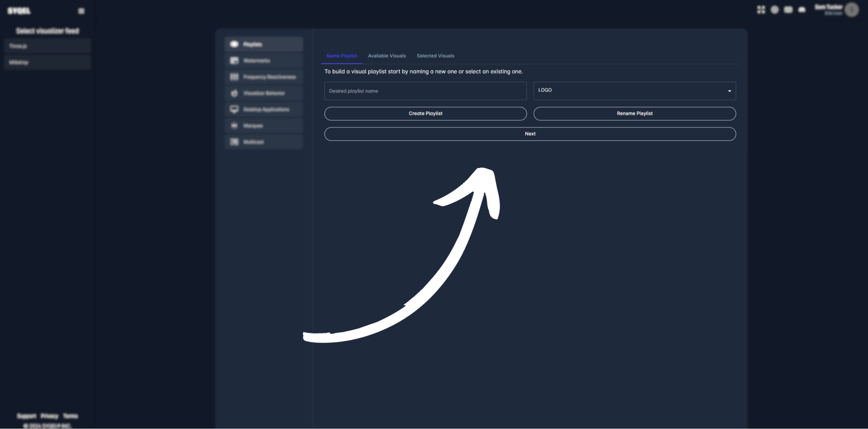Image resolution: width=868 pixels, height=429 pixels.
Task: Switch to the Selected Visuals tab
Action: pyautogui.click(x=435, y=56)
